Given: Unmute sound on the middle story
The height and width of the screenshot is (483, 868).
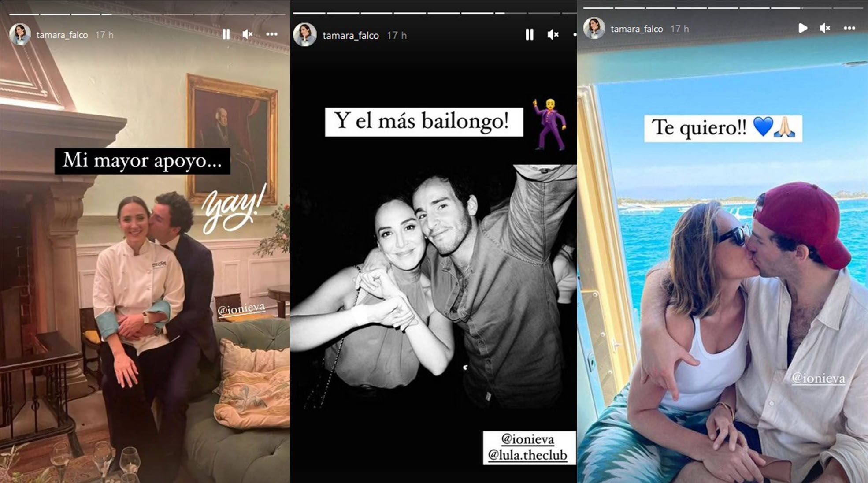Looking at the screenshot, I should point(553,35).
